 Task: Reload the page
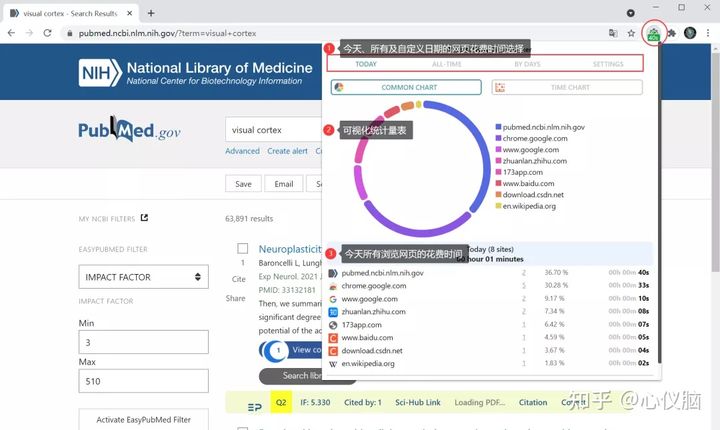[47, 33]
